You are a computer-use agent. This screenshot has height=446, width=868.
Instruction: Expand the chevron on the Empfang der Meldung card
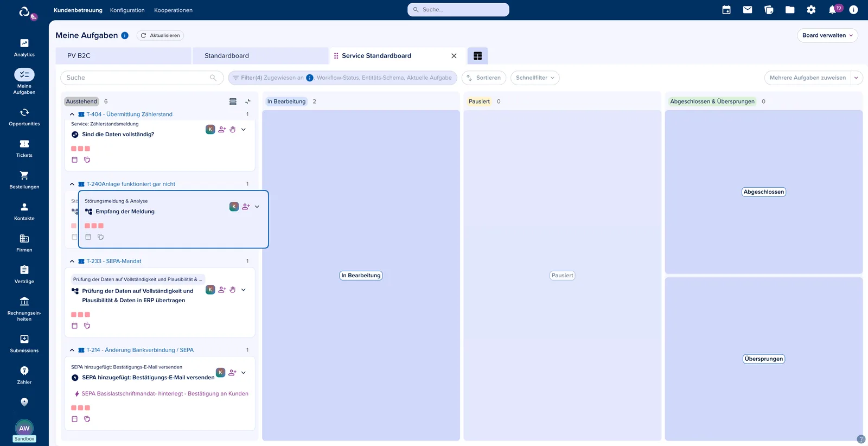click(x=257, y=207)
